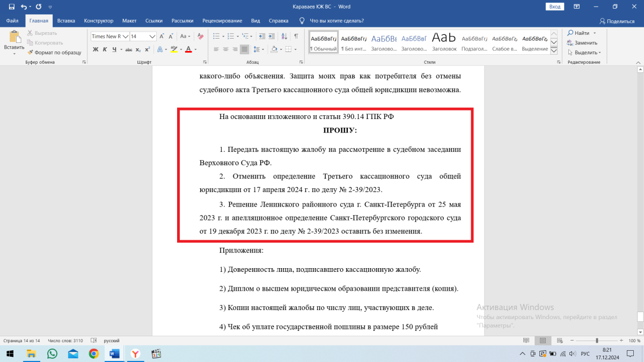The image size is (644, 362).
Task: Enable justified text alignment
Action: 245,49
